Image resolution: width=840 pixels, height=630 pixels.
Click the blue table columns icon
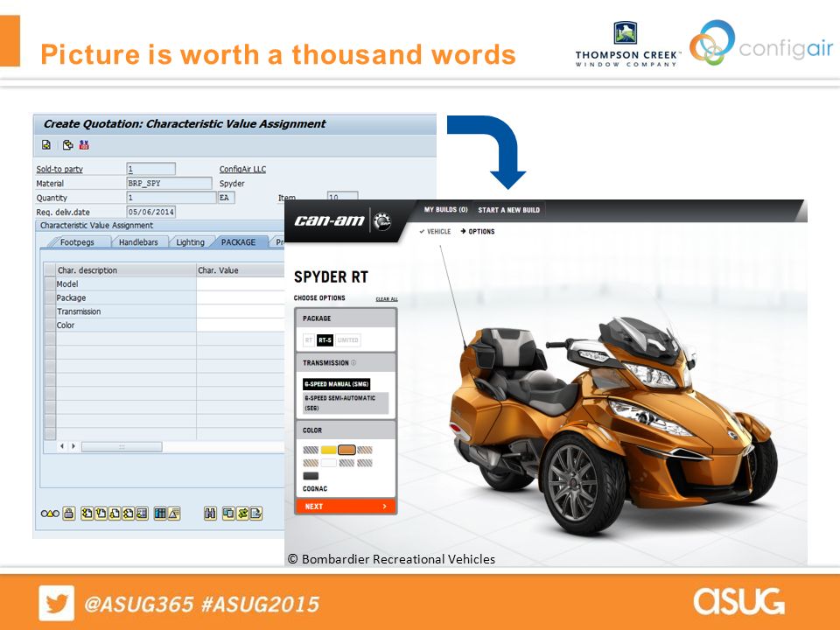[159, 514]
